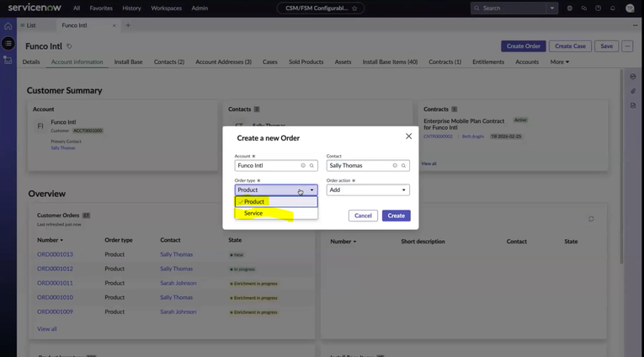Open order ORD0001013 link

(x=55, y=254)
